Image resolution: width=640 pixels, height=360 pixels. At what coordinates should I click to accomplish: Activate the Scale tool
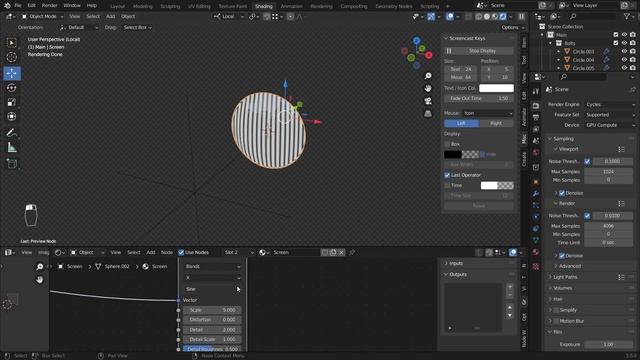pyautogui.click(x=12, y=102)
